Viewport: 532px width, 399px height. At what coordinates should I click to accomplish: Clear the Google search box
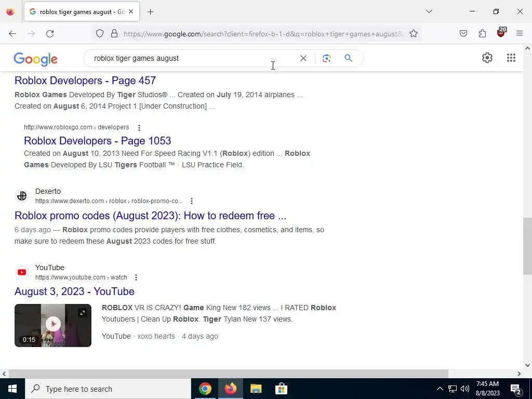(303, 58)
